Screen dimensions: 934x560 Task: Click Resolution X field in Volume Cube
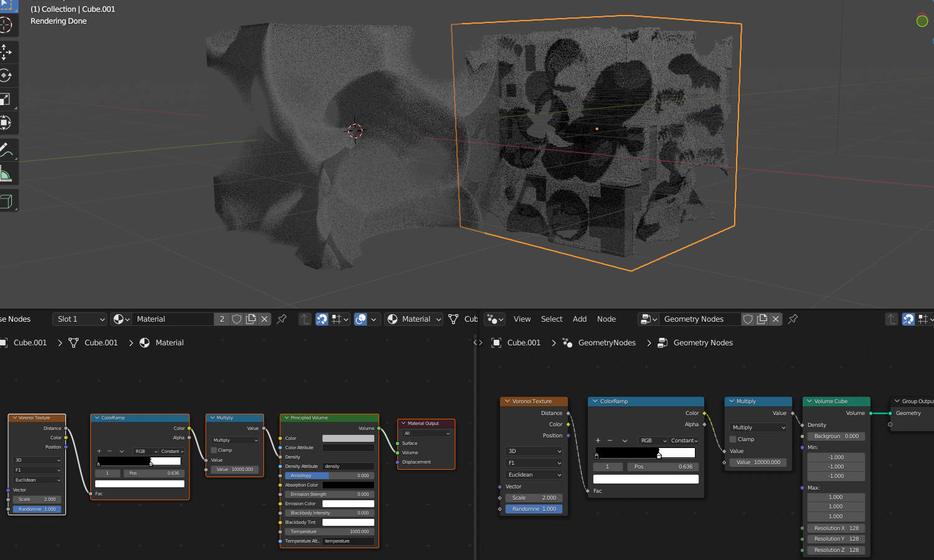[836, 528]
